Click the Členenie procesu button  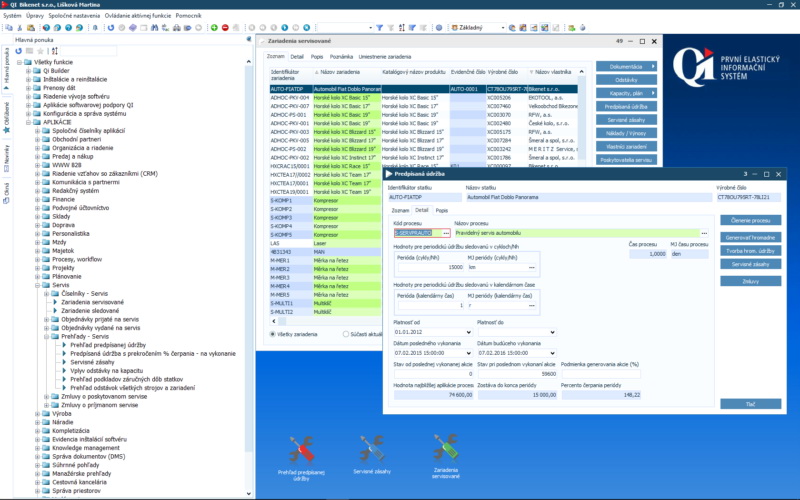coord(751,220)
